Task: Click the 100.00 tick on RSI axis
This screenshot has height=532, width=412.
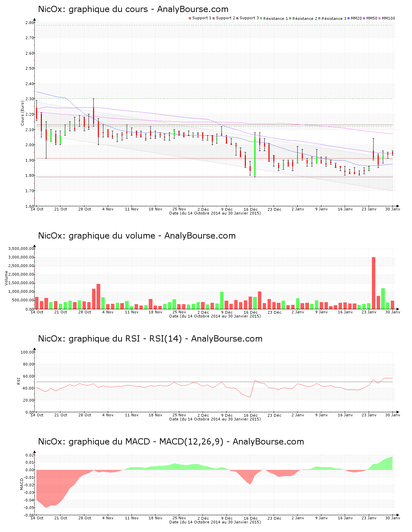Action: click(27, 352)
